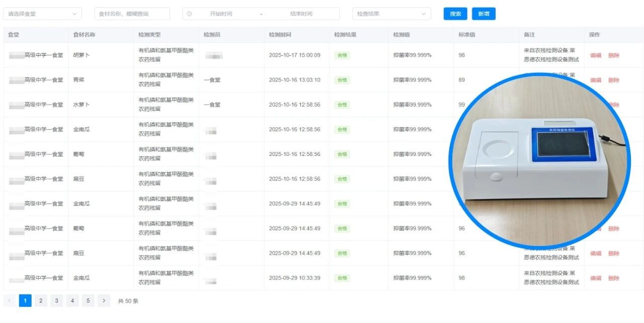
Task: Set the end time field
Action: [301, 14]
